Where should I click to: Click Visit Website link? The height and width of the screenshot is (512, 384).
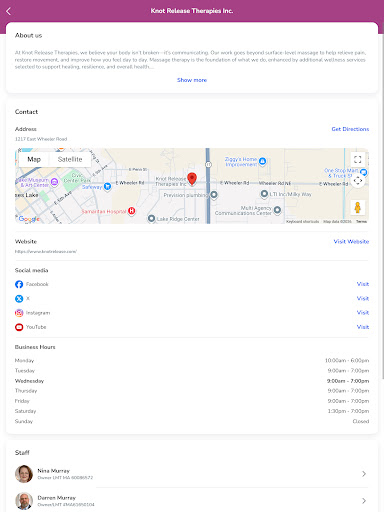pyautogui.click(x=351, y=242)
